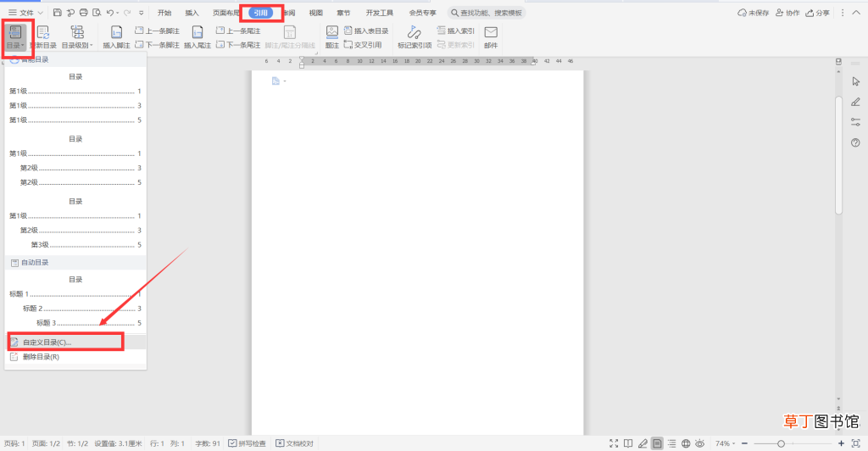868x451 pixels.
Task: Click the zoom out minus button
Action: click(744, 443)
